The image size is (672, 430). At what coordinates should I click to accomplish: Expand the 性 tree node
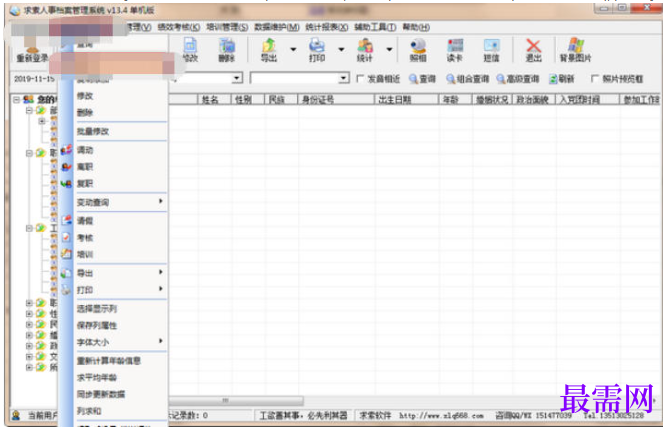pos(29,313)
